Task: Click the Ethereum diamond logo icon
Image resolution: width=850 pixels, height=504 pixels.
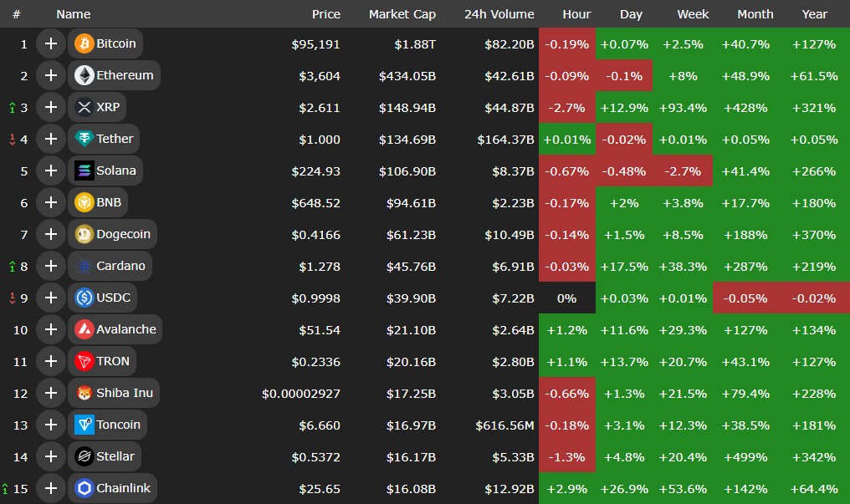Action: tap(84, 75)
